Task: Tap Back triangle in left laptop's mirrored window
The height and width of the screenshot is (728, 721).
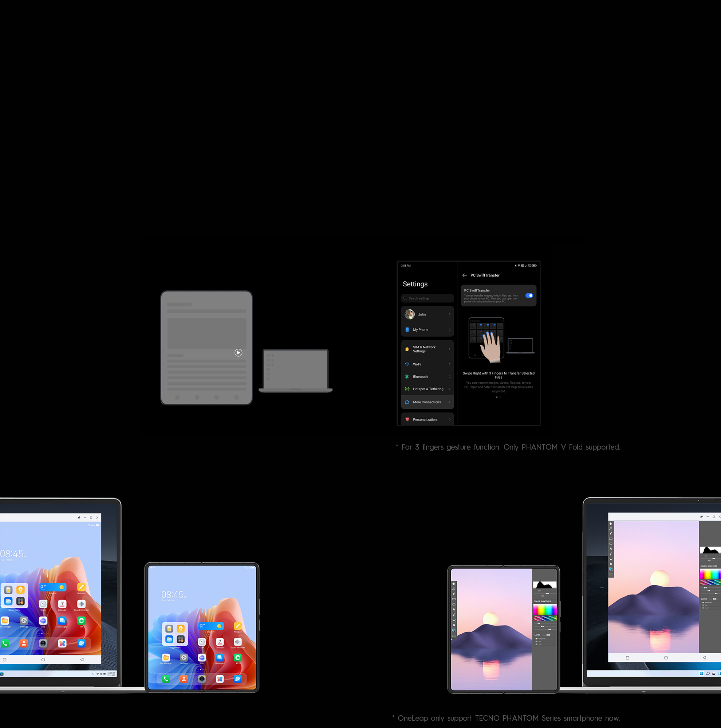Action: pos(82,659)
